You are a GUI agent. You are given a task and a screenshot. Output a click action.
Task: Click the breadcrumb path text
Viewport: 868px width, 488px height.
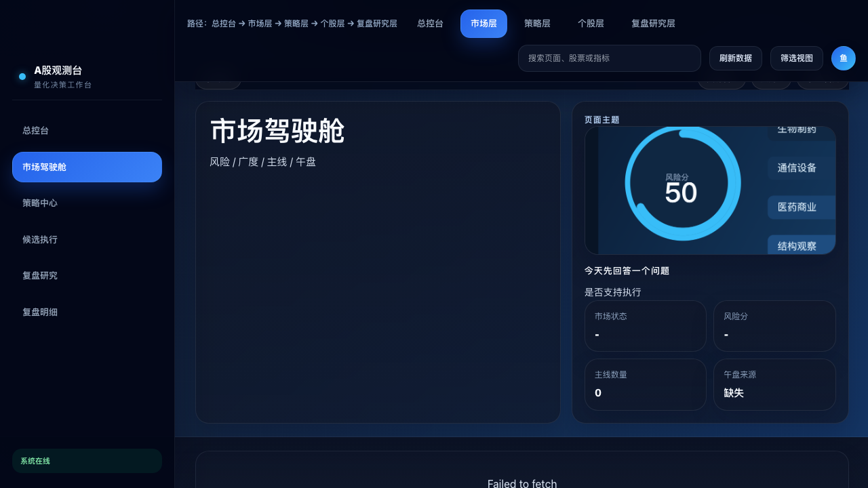292,24
